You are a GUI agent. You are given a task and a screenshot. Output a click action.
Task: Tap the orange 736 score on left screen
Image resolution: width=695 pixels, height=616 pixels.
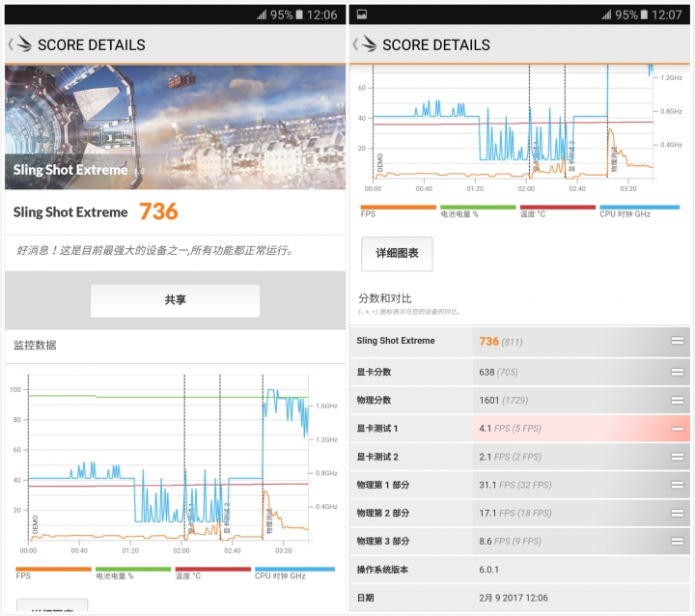[x=158, y=211]
